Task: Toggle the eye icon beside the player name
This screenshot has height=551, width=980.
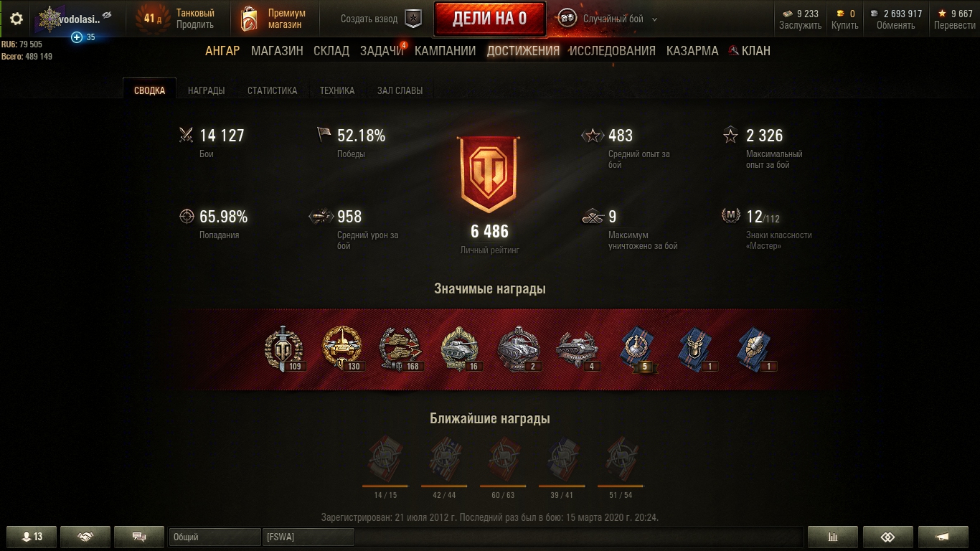Action: coord(107,15)
